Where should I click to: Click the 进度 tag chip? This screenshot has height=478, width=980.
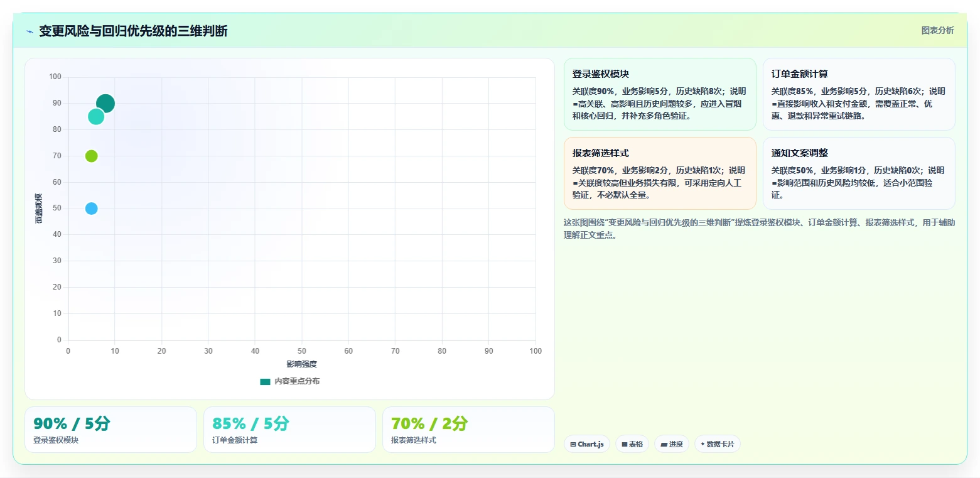[672, 444]
